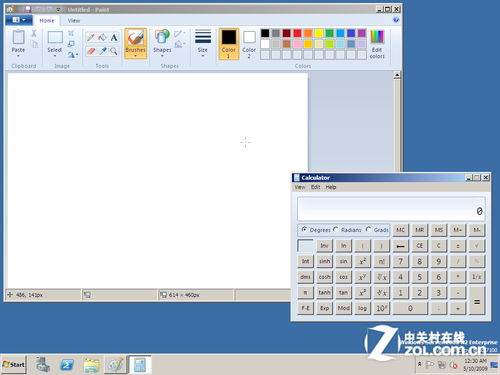The width and height of the screenshot is (500, 375).
Task: Activate the Color picker eyedropper
Action: (102, 51)
